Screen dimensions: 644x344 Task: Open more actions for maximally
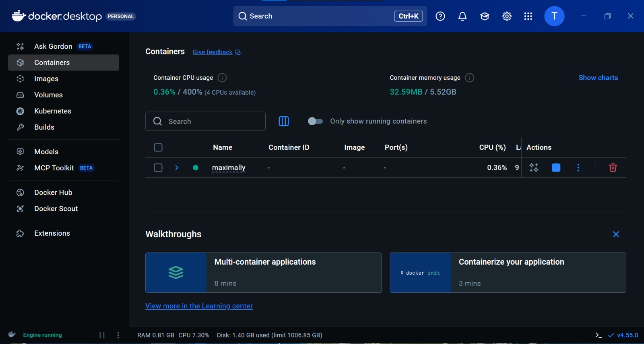(x=578, y=168)
